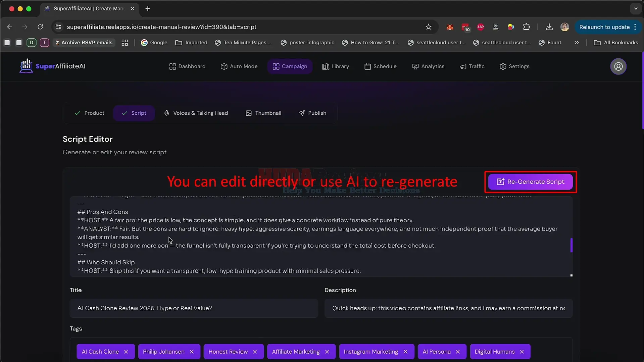Go to the Library page

coord(336,66)
